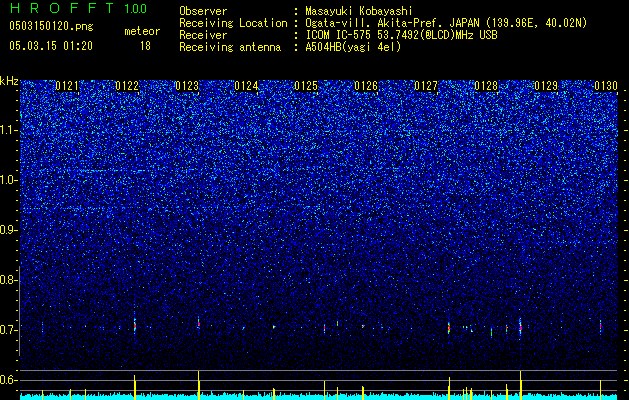Image resolution: width=629 pixels, height=400 pixels.
Task: Click the 0124 time marker
Action: 246,86
